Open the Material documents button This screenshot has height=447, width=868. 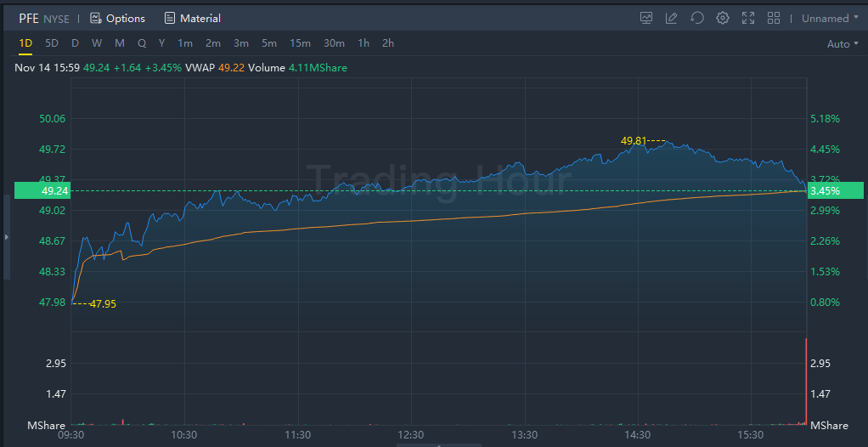pos(192,18)
